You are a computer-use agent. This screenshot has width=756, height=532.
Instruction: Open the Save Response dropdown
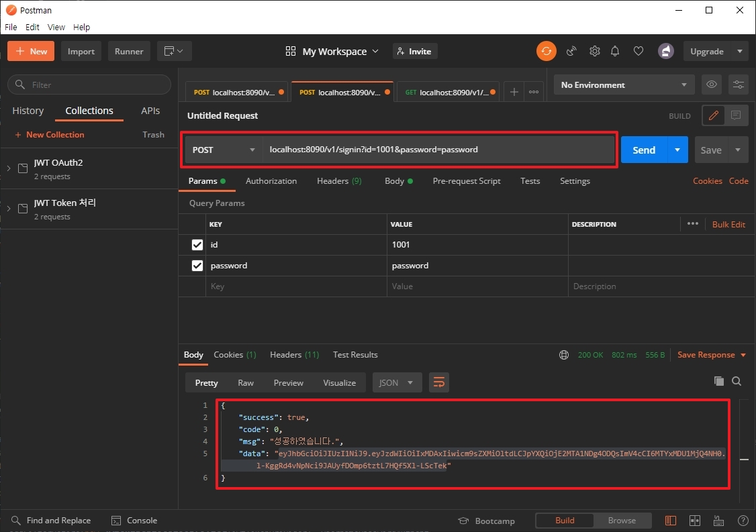pyautogui.click(x=712, y=355)
